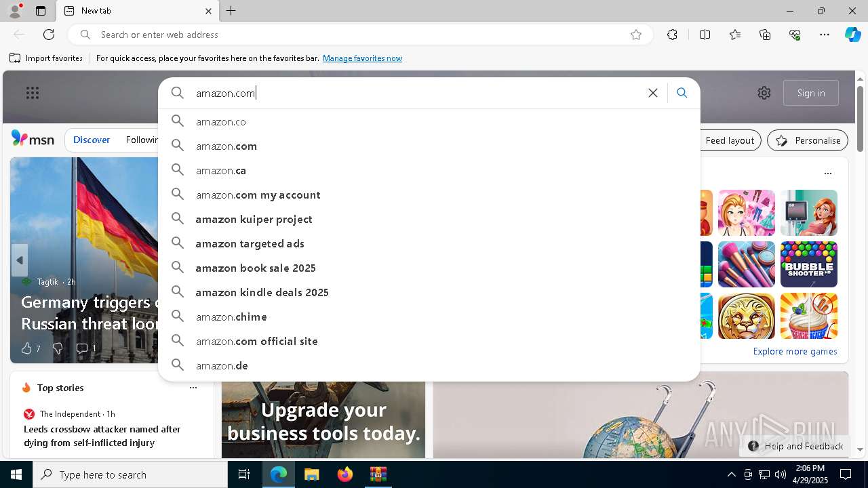Go to previous story in carousel
This screenshot has height=488, width=868.
[x=20, y=260]
